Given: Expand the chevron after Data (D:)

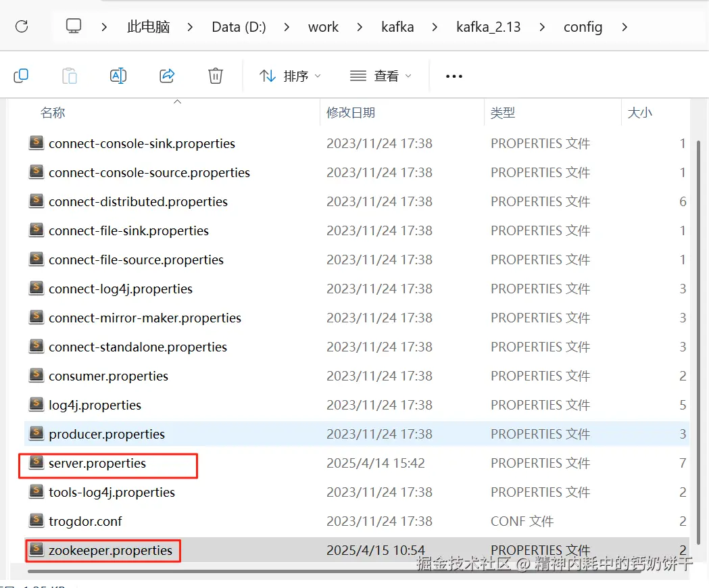Looking at the screenshot, I should click(x=287, y=27).
